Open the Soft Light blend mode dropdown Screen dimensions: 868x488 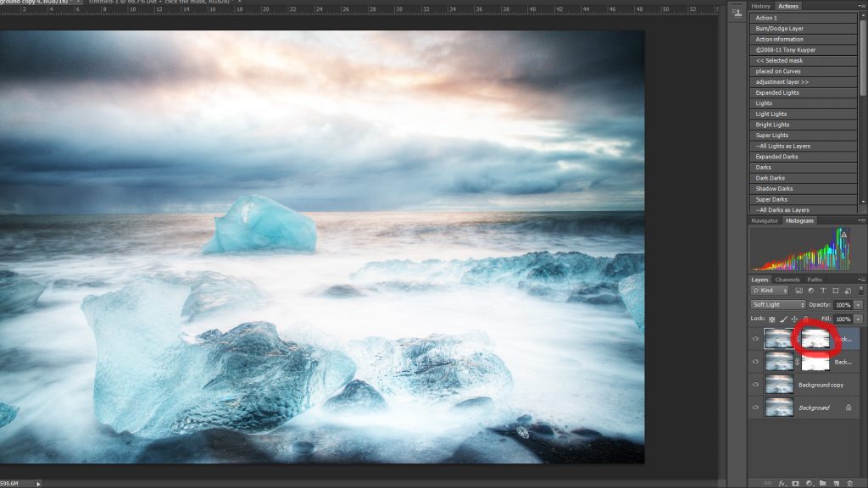coord(778,304)
